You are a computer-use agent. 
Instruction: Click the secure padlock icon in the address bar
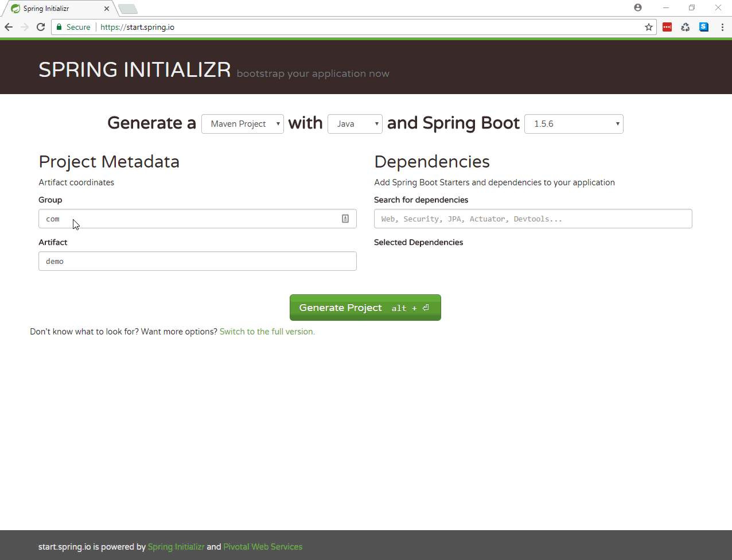[59, 26]
